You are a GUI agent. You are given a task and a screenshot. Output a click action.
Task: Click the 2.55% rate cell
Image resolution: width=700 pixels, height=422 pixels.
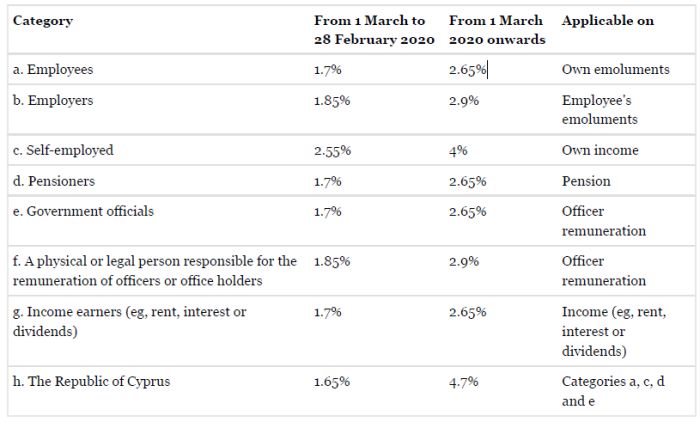point(330,150)
